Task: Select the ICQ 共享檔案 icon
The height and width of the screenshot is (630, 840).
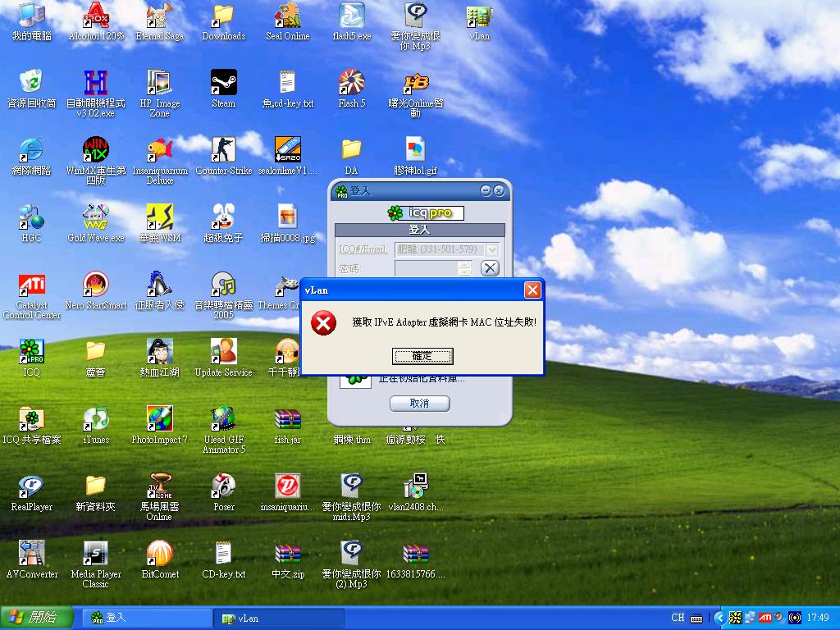Action: point(31,426)
